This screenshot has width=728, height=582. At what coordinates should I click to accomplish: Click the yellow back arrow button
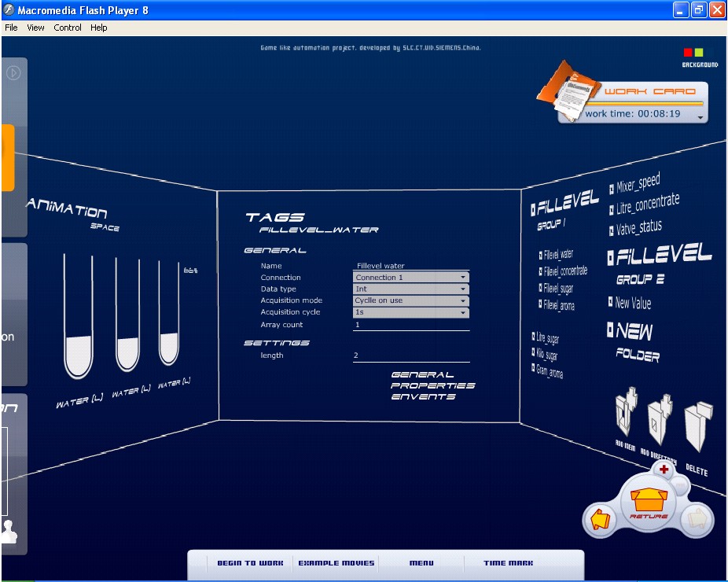point(601,520)
